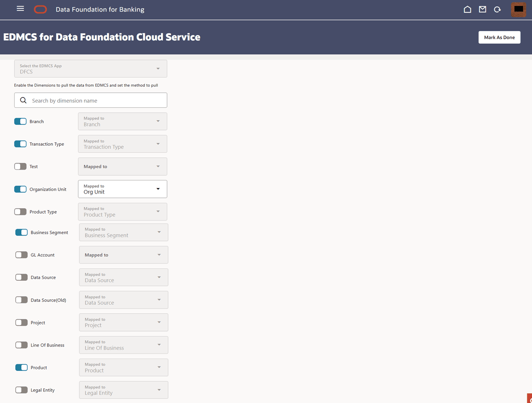Open Data Source Mapped to dropdown
The height and width of the screenshot is (403, 532).
pyautogui.click(x=123, y=277)
